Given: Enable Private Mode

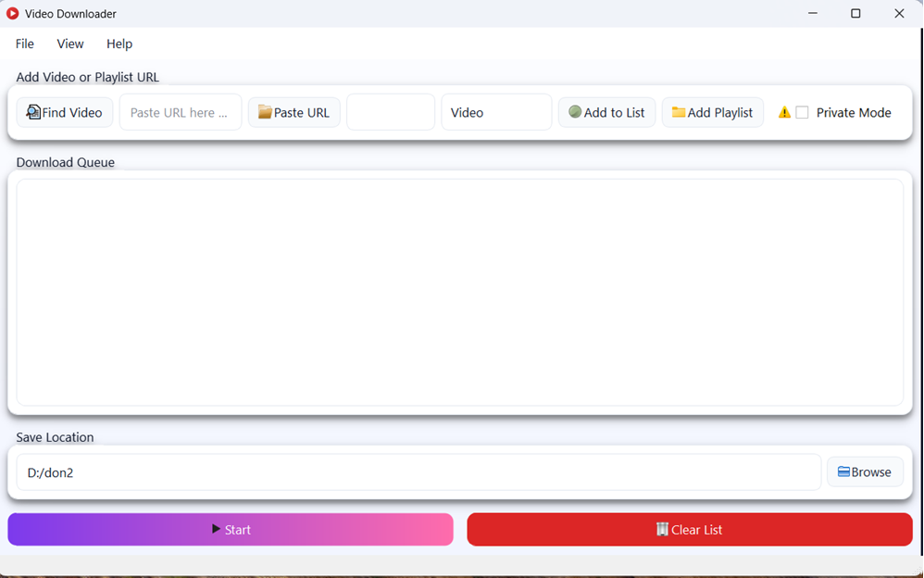Looking at the screenshot, I should pyautogui.click(x=802, y=111).
